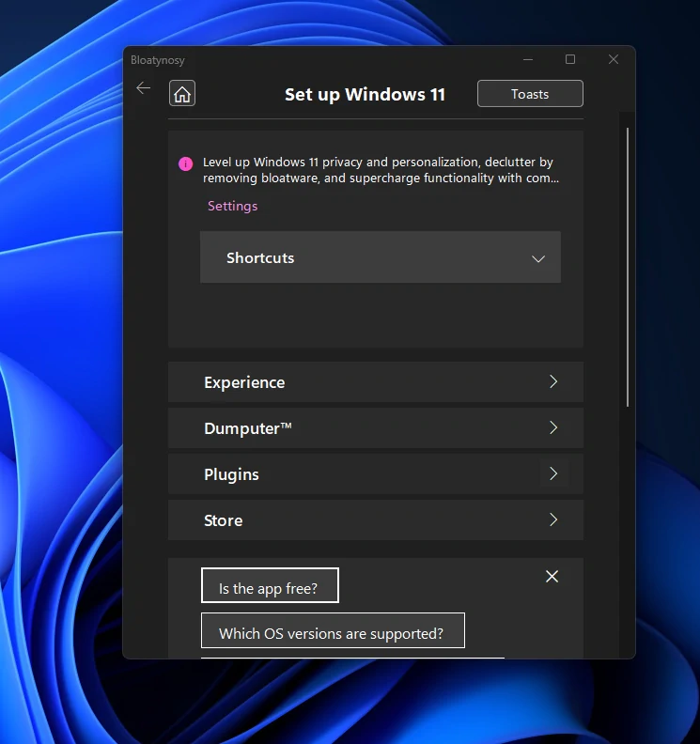Minimize the Bloatynosy window
This screenshot has width=700, height=744.
pyautogui.click(x=526, y=60)
